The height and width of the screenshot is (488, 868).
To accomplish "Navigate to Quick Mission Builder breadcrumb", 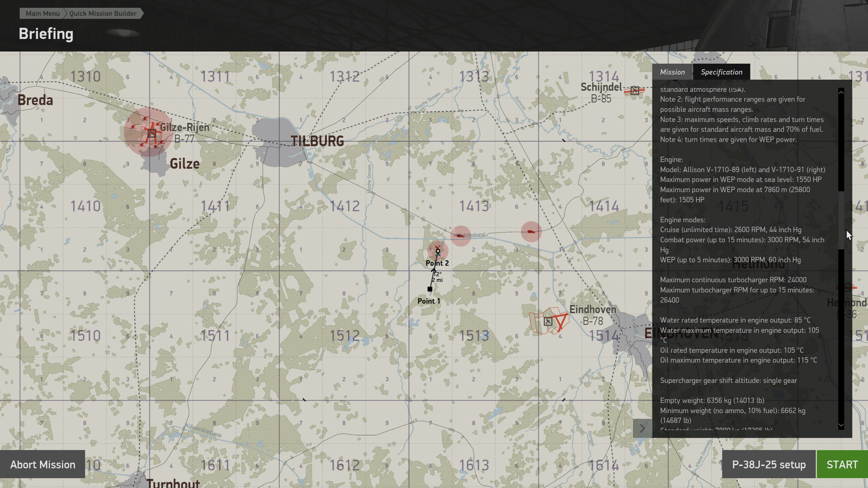I will click(103, 14).
